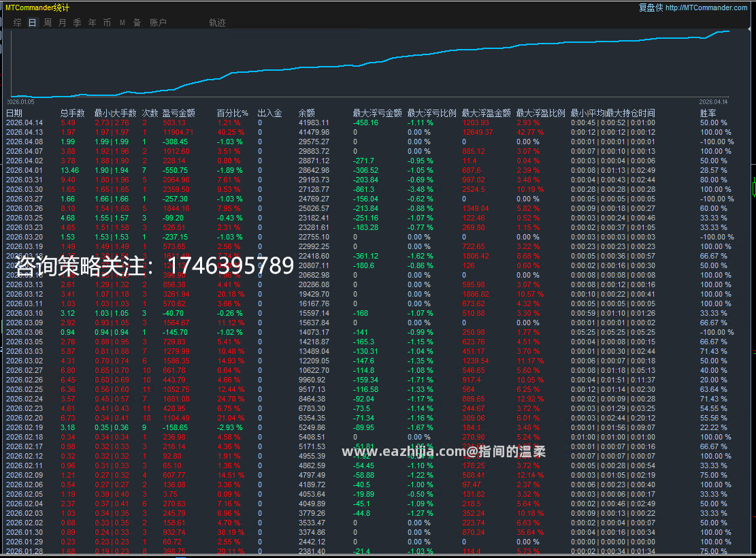Sort by the 百分比% column header
Screen dimensions: 756x558
233,114
